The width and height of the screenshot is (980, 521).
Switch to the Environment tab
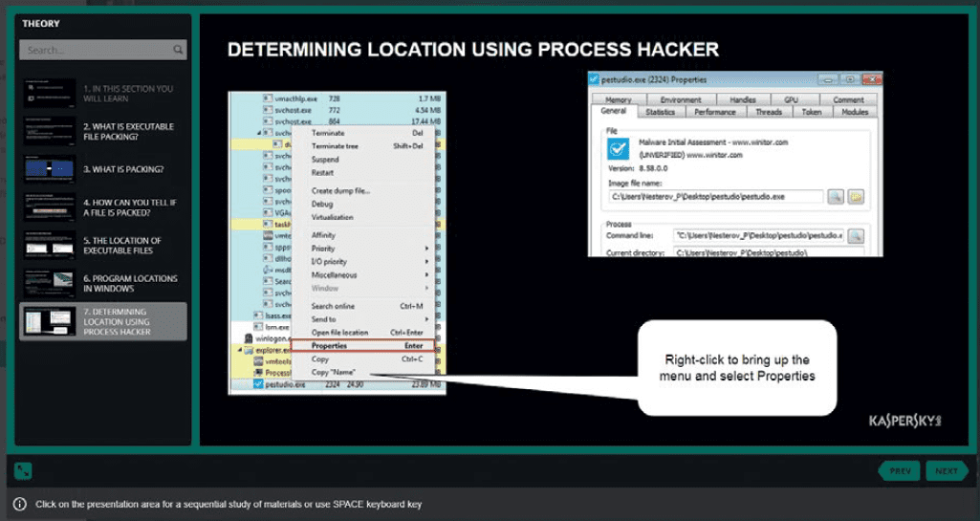pos(681,100)
